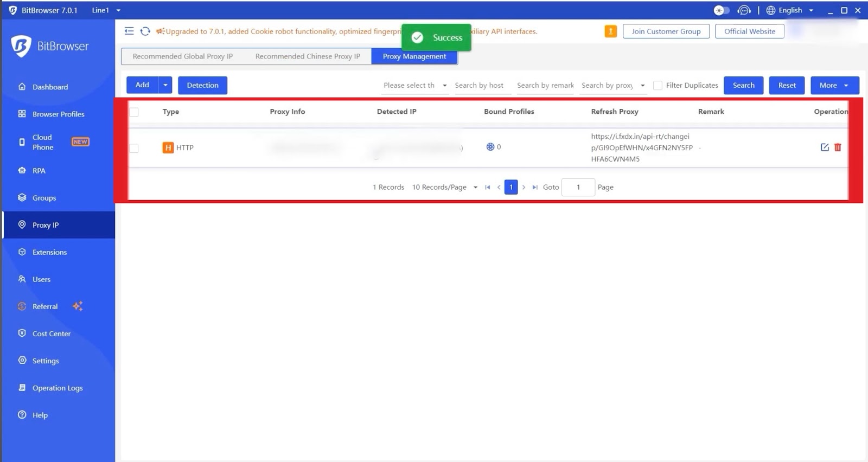
Task: Click the Referral coin icon
Action: (x=22, y=306)
